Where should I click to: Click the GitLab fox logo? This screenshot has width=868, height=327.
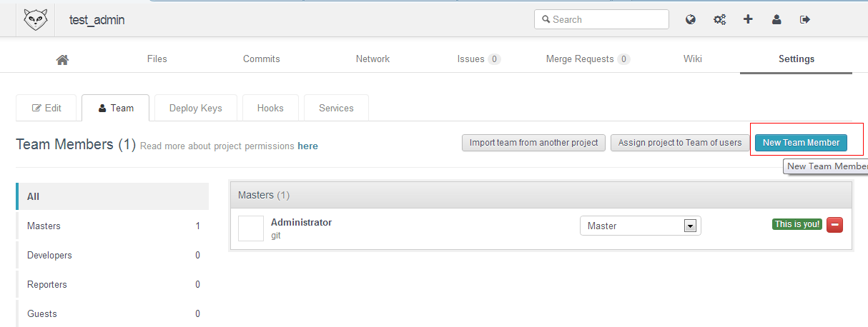point(36,19)
